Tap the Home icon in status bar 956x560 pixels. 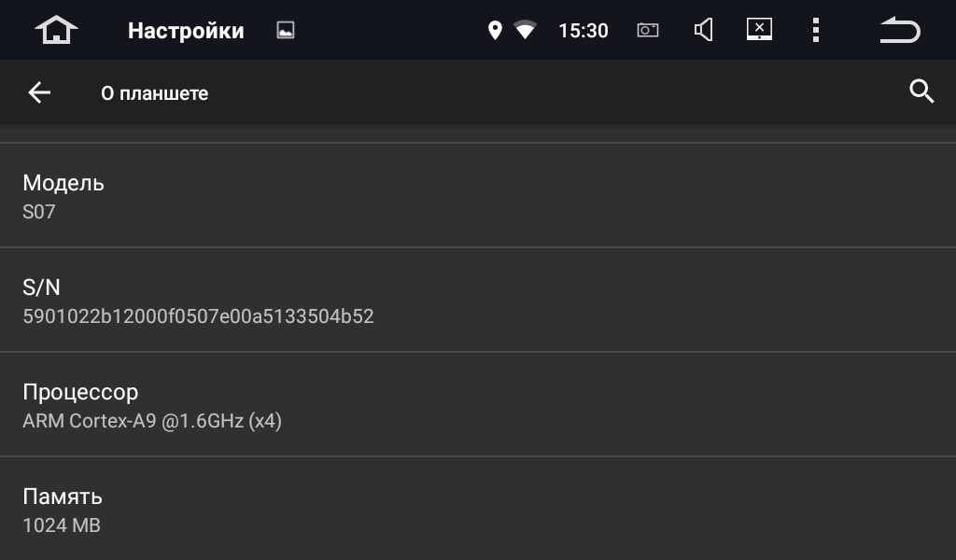pyautogui.click(x=56, y=30)
